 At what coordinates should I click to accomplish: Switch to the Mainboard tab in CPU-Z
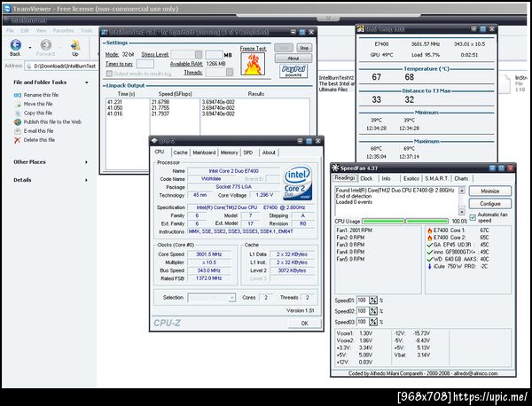(x=204, y=152)
